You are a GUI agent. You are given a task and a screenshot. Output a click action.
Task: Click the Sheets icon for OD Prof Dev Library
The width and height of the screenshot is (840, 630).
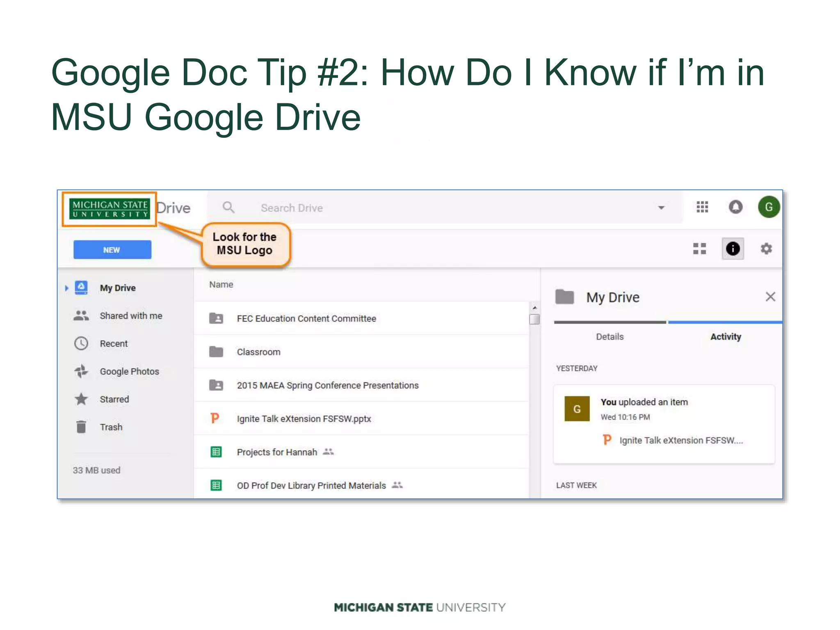coord(216,486)
